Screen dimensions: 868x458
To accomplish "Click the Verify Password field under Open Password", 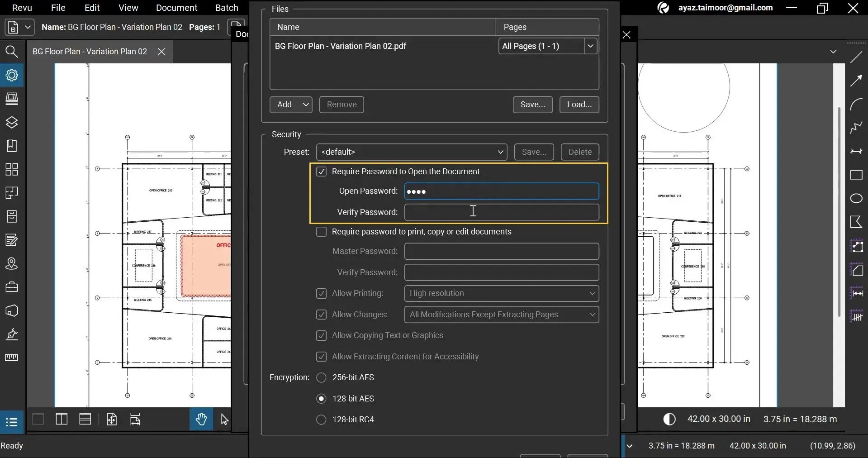I will tap(502, 212).
